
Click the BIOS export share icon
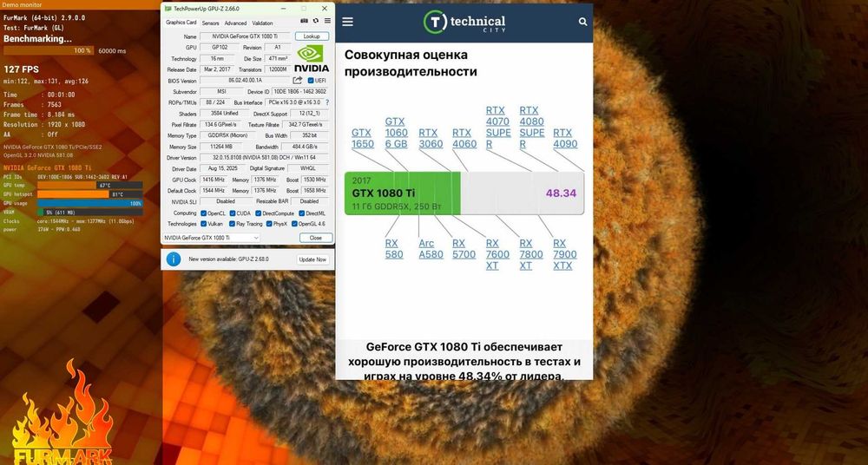click(297, 81)
